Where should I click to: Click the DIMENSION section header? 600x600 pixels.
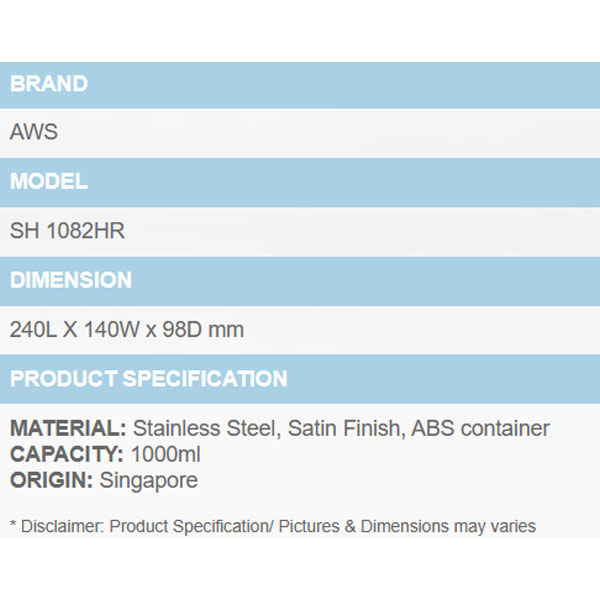pyautogui.click(x=71, y=280)
